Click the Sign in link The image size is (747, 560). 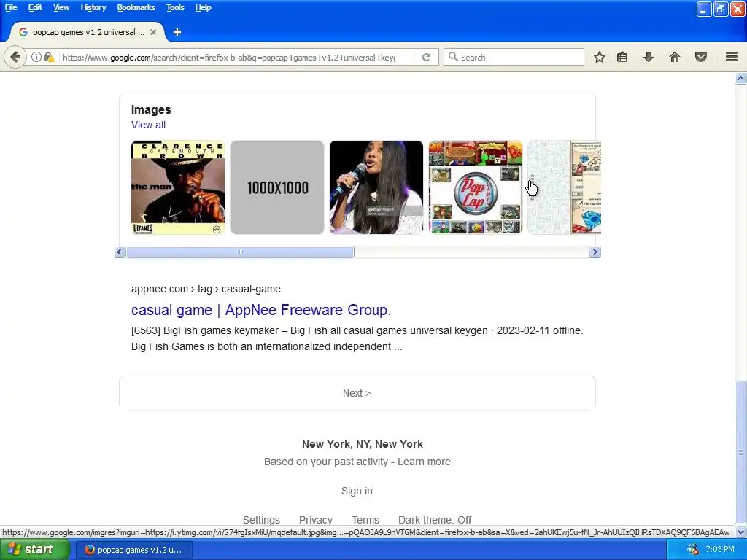[x=357, y=491]
